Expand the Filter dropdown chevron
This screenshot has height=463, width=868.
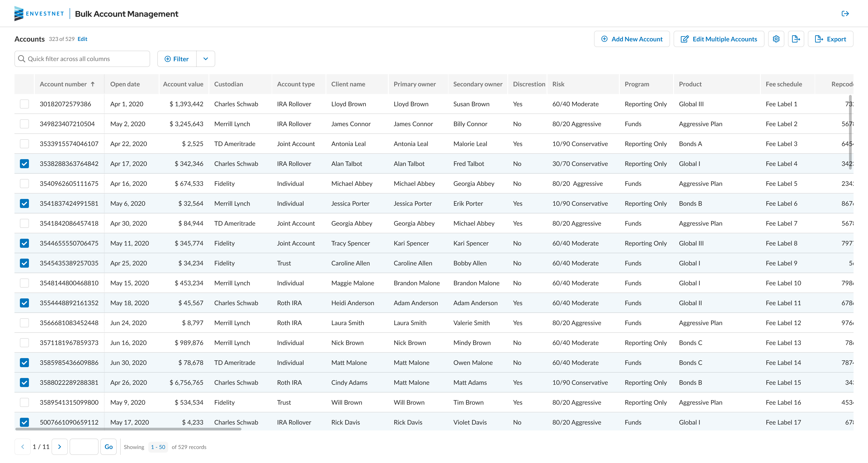point(205,59)
